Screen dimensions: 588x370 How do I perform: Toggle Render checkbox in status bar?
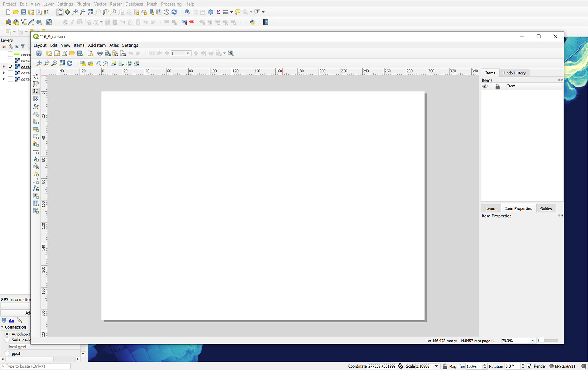pos(530,366)
